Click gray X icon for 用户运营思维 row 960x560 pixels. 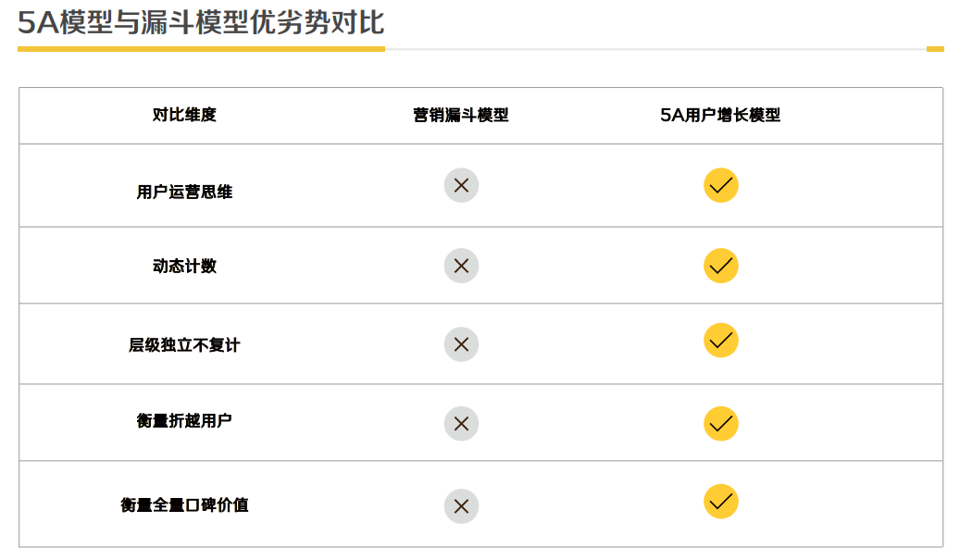[461, 185]
